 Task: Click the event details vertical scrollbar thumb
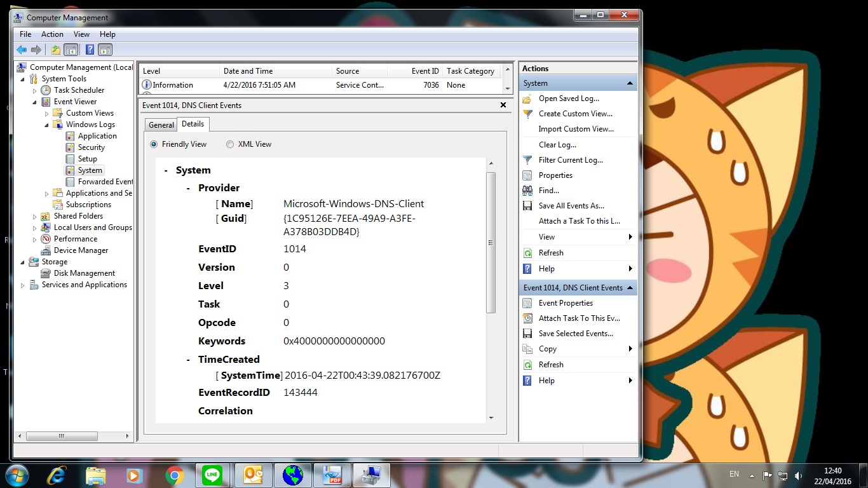coord(491,242)
